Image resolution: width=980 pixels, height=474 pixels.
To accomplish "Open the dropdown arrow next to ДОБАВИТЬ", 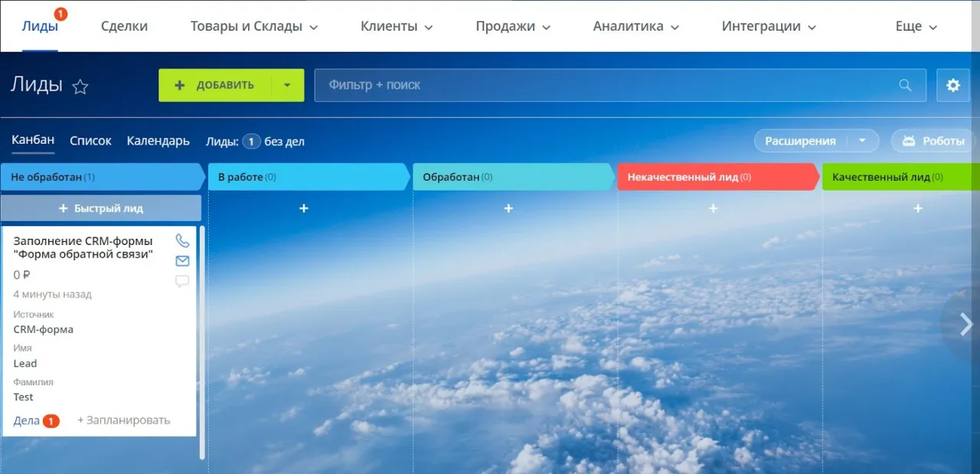I will (x=288, y=85).
